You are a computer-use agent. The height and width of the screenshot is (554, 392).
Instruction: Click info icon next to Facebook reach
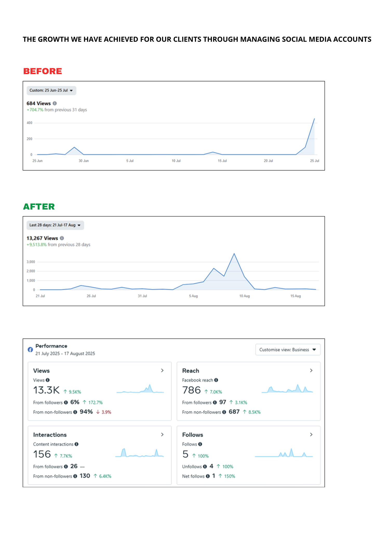[x=216, y=380]
